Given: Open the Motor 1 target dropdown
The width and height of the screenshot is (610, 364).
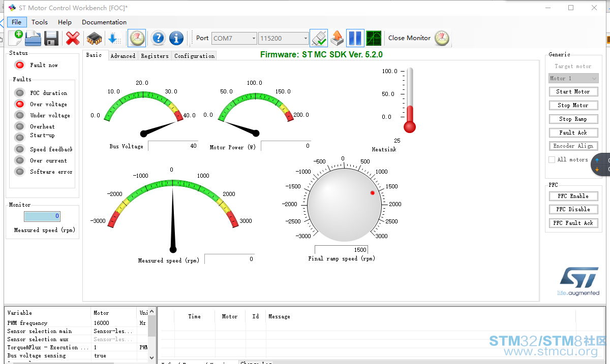Looking at the screenshot, I should [x=573, y=78].
